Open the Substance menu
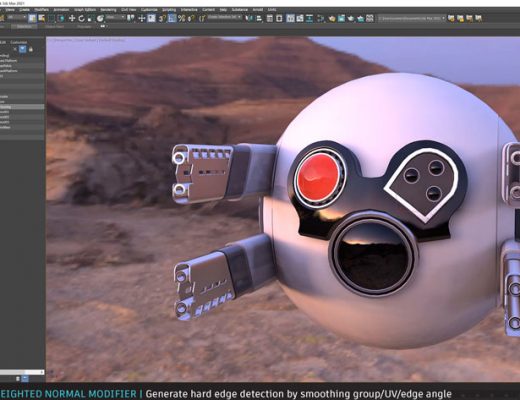The width and height of the screenshot is (520, 400). 239,10
